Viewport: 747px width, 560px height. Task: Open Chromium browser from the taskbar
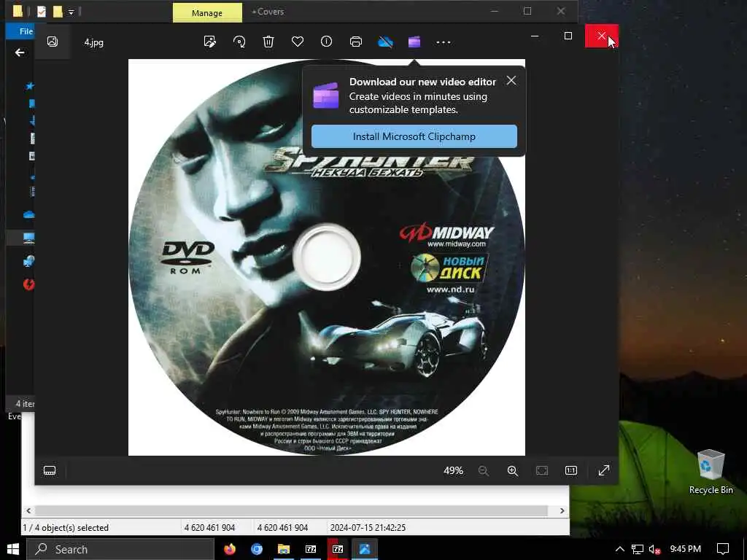(257, 549)
